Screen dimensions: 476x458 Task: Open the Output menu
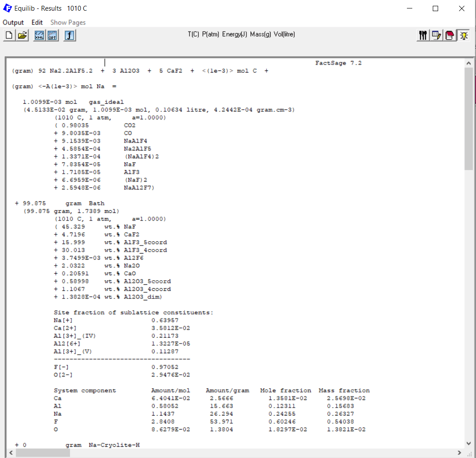[x=13, y=22]
